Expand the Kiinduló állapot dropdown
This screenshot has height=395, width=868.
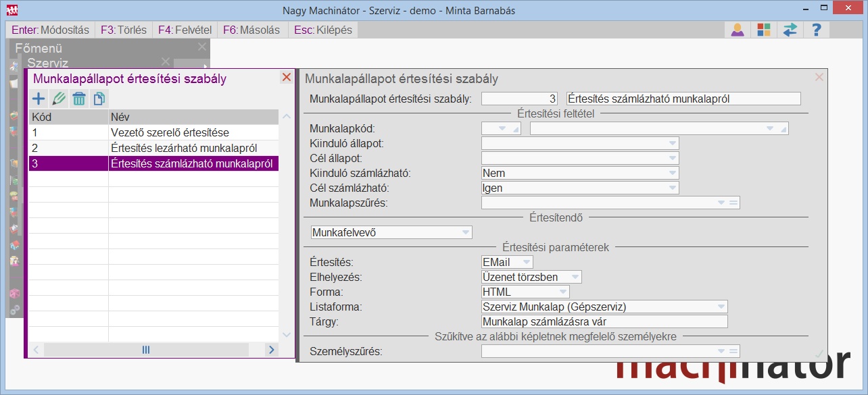tap(671, 143)
